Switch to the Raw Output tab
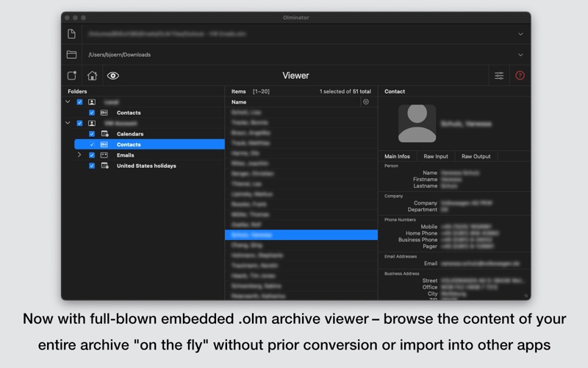588x368 pixels. pyautogui.click(x=476, y=156)
